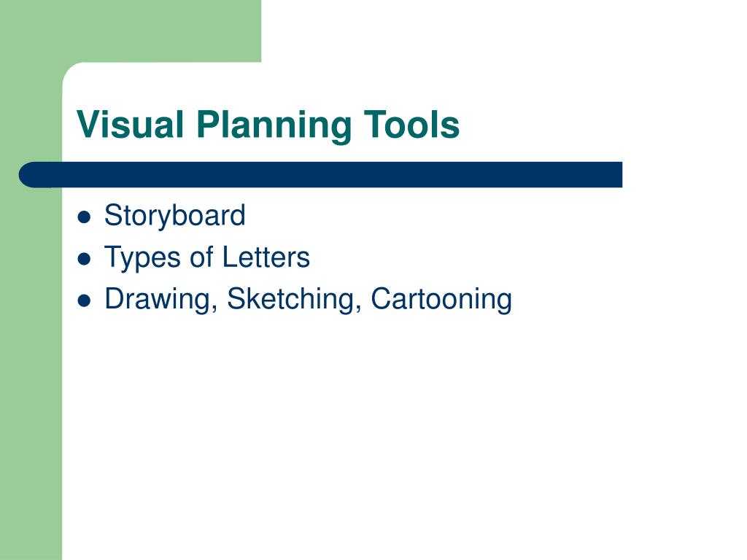Click the word Tools in the title
This screenshot has width=747, height=560.
point(411,125)
